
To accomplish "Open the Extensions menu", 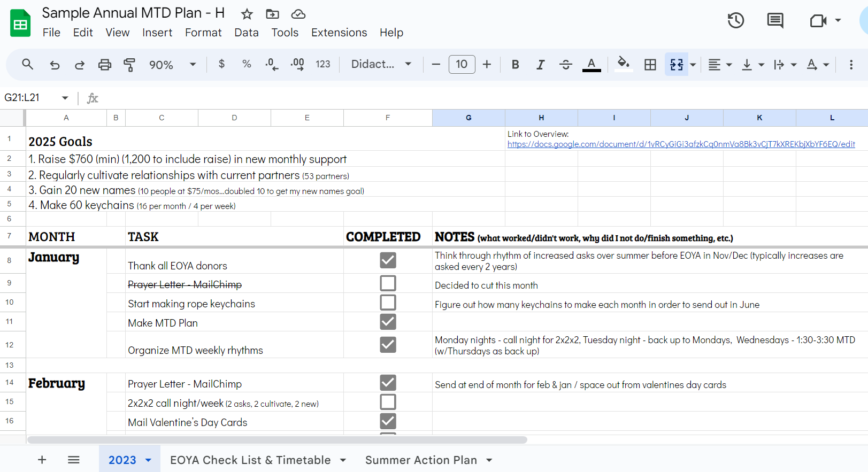I will tap(339, 33).
